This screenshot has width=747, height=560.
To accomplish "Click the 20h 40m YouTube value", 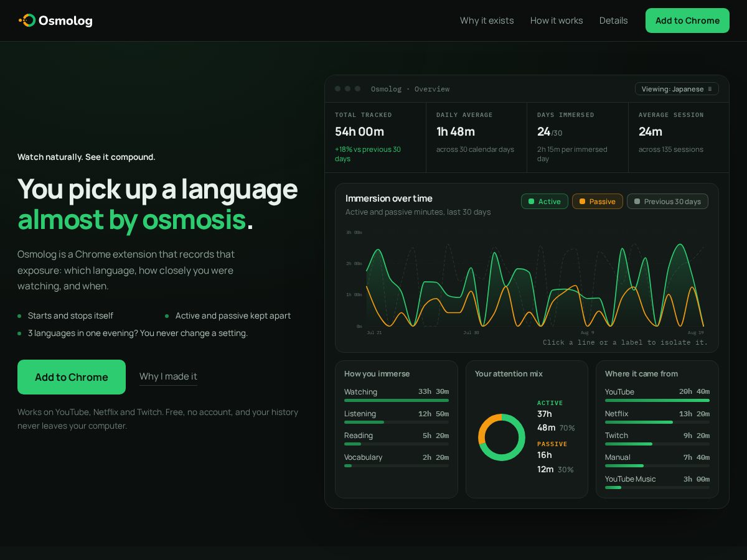I will [694, 392].
